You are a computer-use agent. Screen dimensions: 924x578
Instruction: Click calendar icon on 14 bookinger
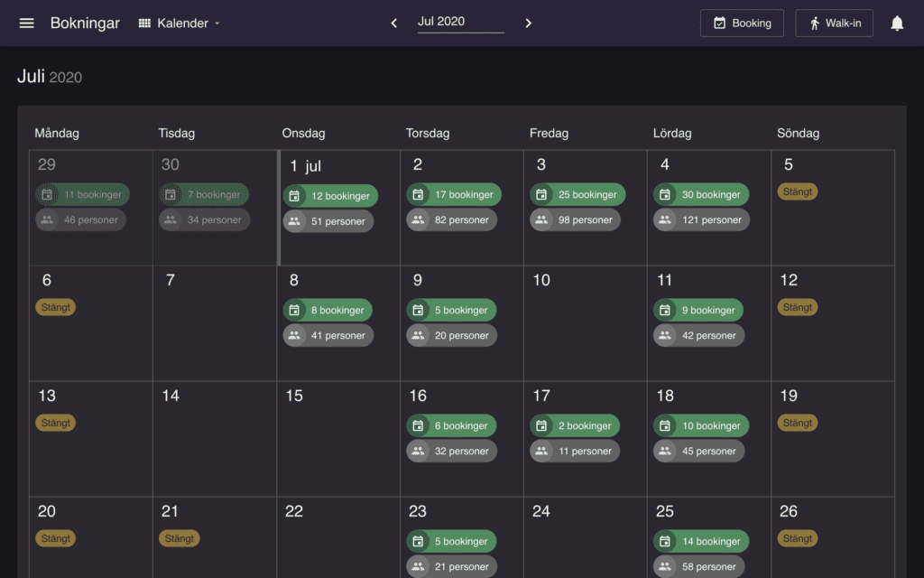665,541
